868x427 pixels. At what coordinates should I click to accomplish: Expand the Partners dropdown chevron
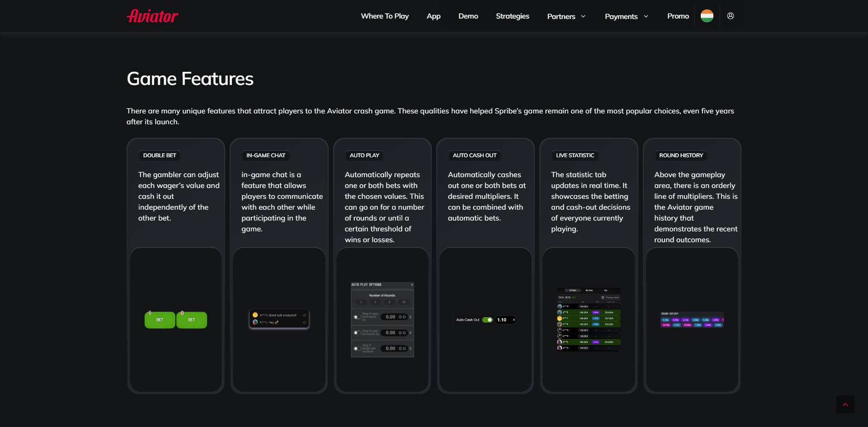click(583, 16)
